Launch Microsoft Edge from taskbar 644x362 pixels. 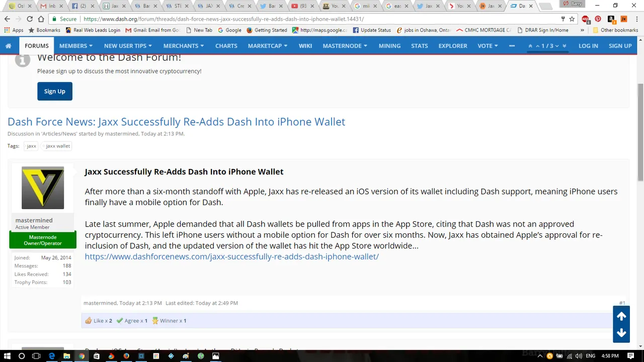pyautogui.click(x=52, y=356)
